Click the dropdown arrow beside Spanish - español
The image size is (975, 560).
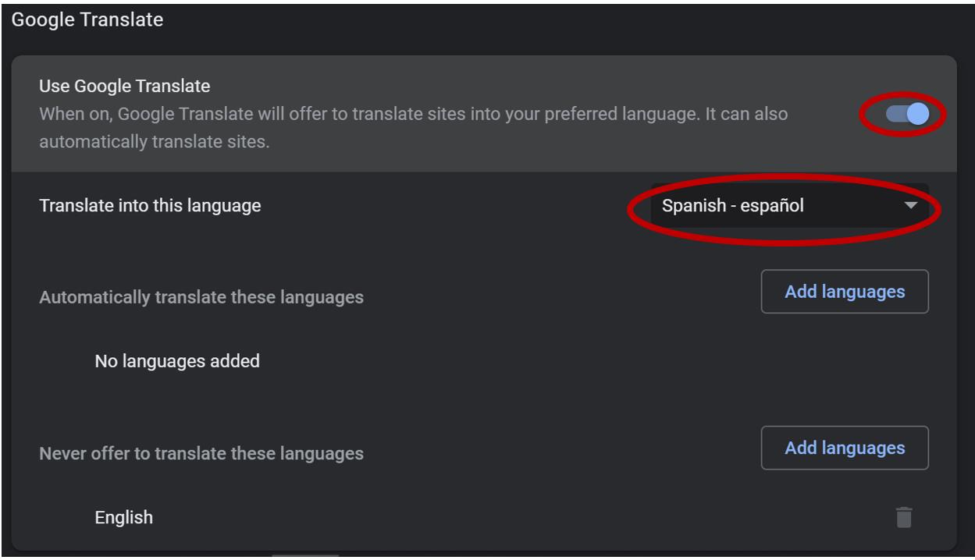[910, 206]
